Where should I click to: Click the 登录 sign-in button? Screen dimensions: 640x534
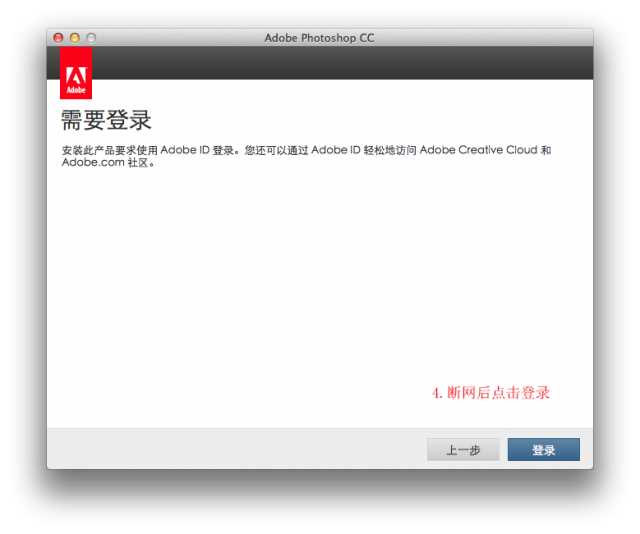click(x=543, y=449)
